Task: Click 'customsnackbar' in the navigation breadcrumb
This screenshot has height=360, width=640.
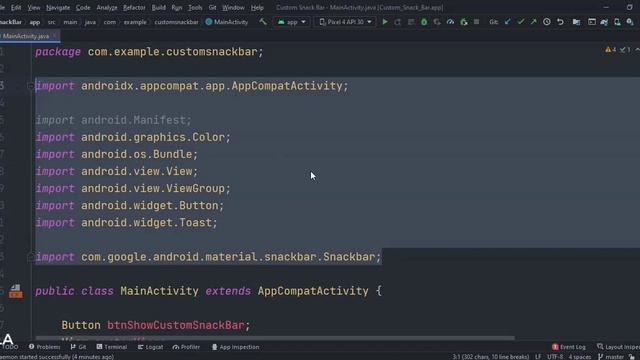Action: (x=176, y=22)
